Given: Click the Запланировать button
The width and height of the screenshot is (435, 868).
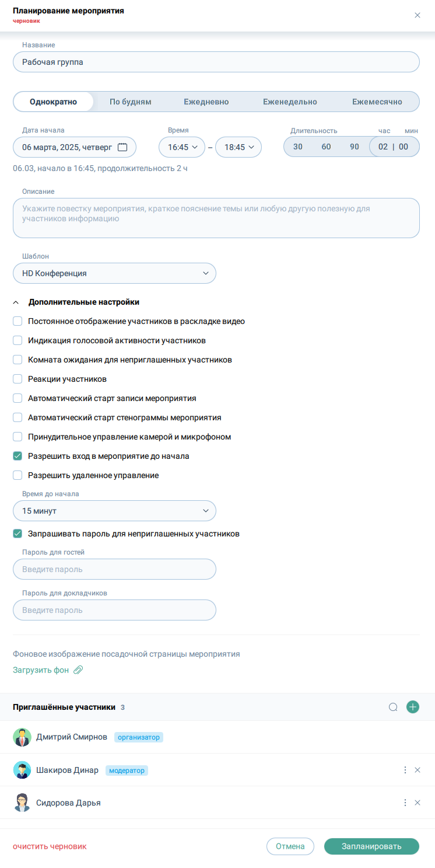Looking at the screenshot, I should click(371, 846).
